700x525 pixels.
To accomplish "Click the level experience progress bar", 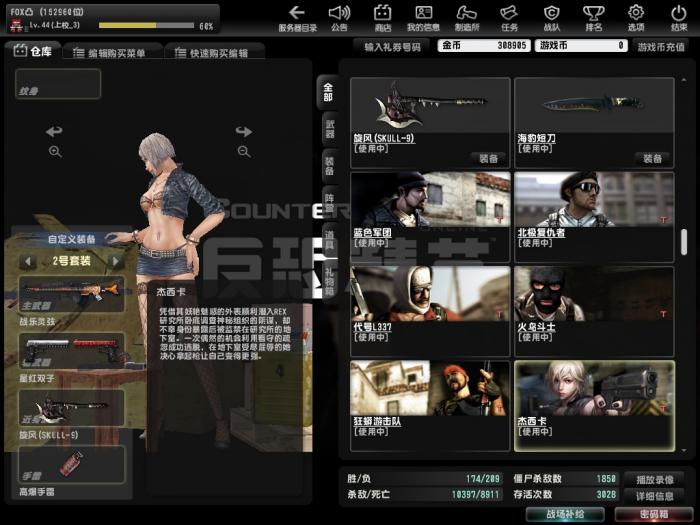I will coord(146,26).
